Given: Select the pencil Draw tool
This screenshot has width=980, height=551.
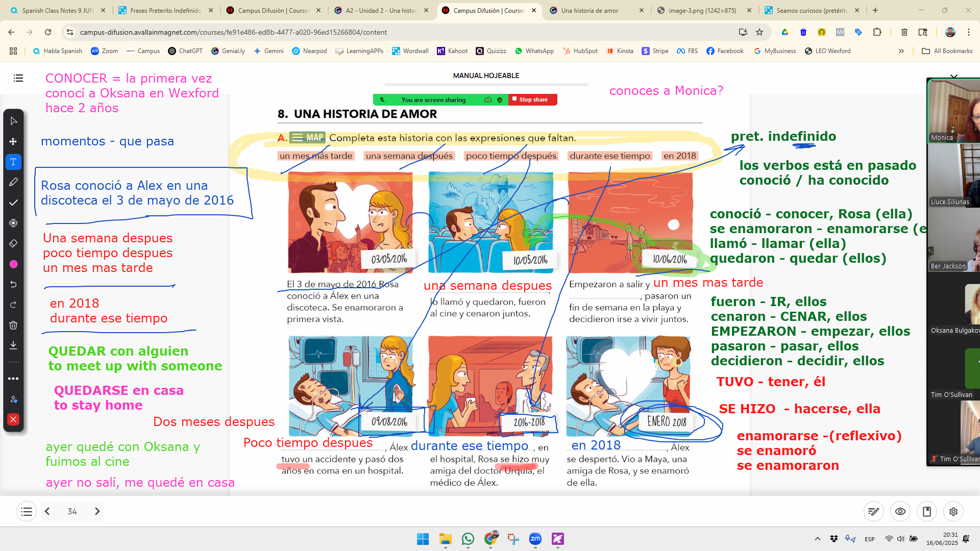Looking at the screenshot, I should pos(14,182).
